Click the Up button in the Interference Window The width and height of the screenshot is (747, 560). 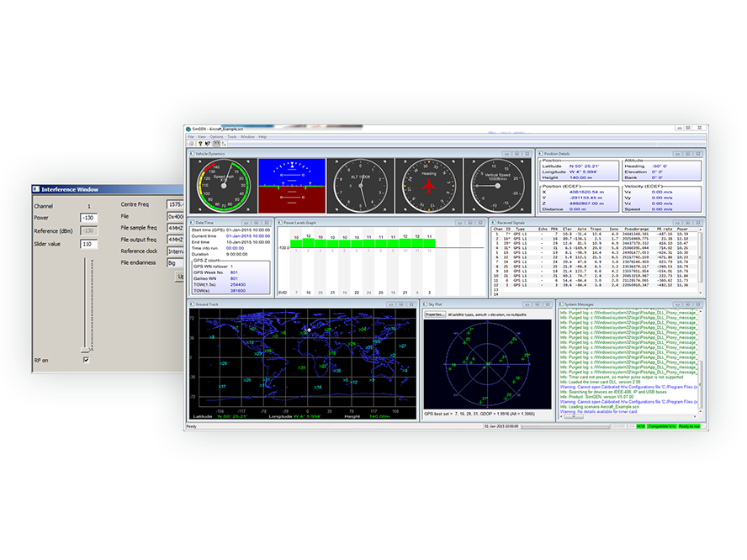click(x=182, y=276)
